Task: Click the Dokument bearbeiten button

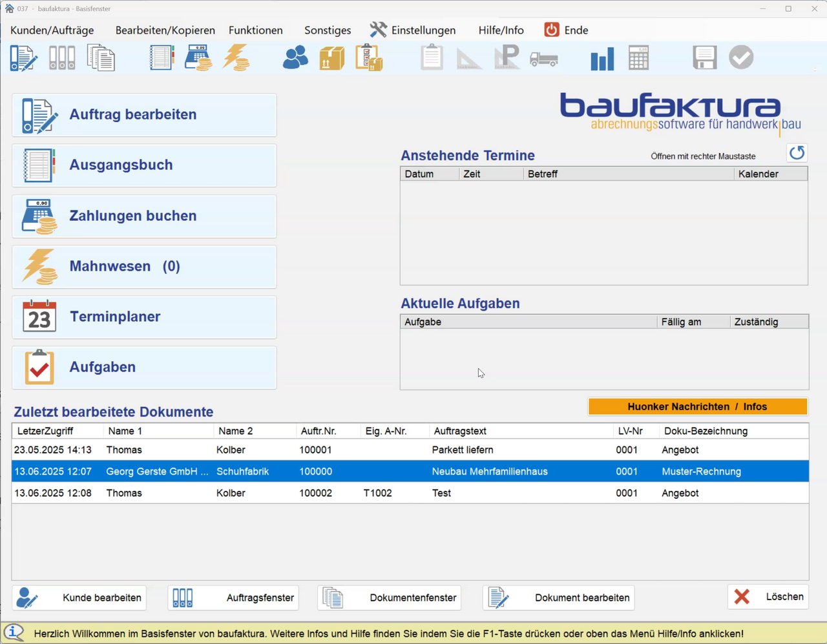Action: 559,597
